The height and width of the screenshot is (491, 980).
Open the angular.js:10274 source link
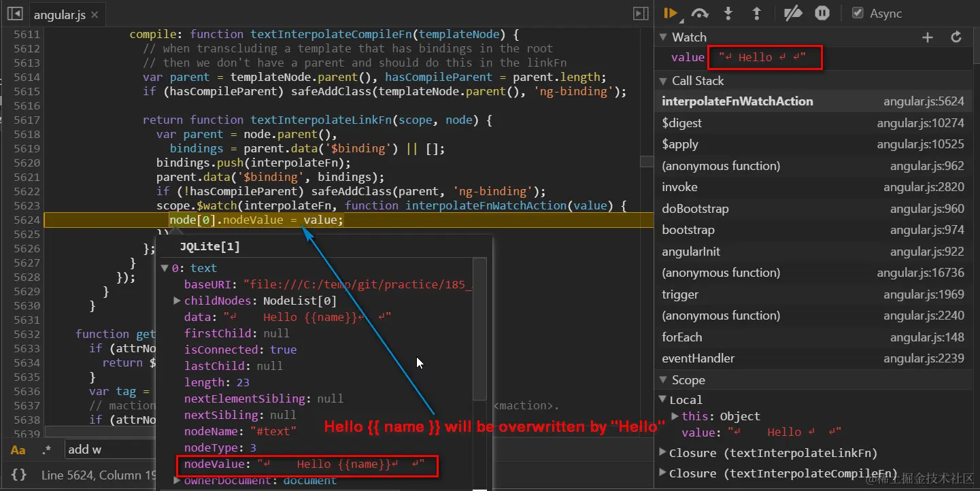pyautogui.click(x=920, y=123)
